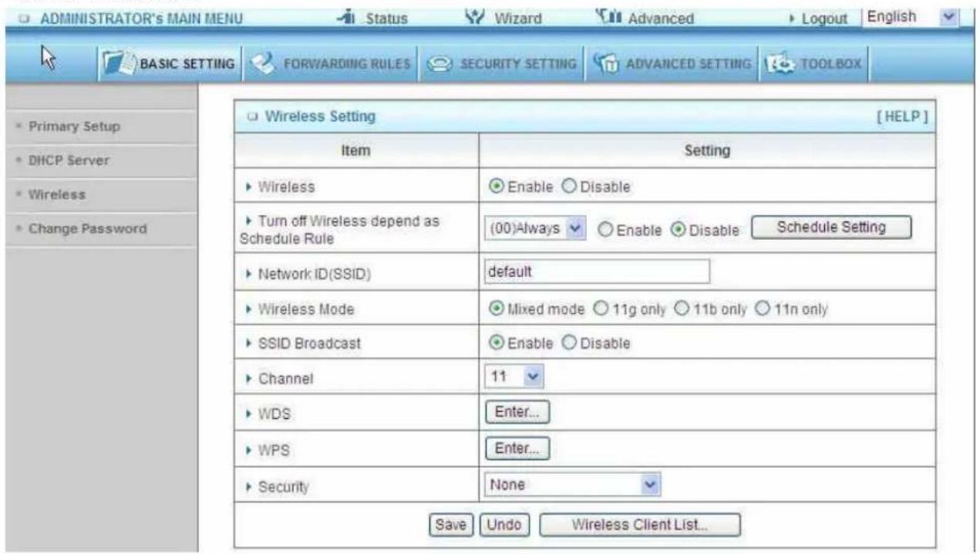Screen dimensions: 980x554
Task: Open the Primary Setup menu item
Action: point(75,127)
